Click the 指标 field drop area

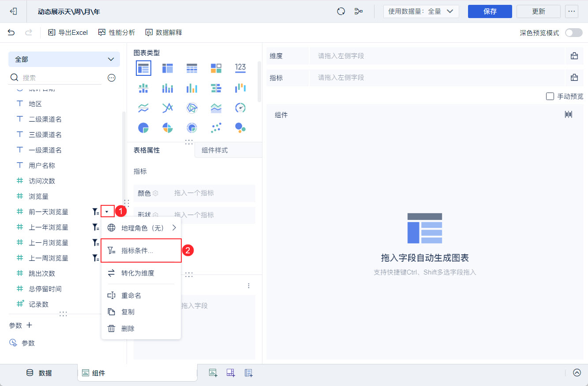[x=437, y=78]
